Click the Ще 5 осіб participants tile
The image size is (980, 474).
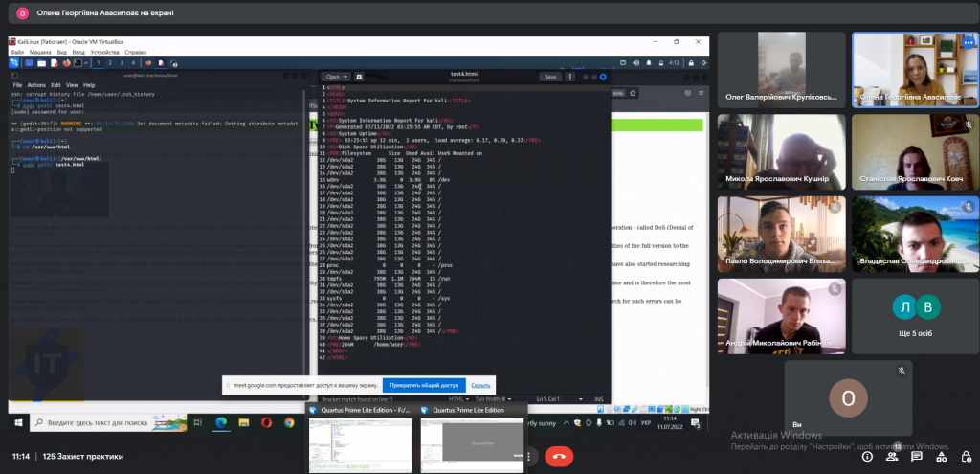(916, 315)
